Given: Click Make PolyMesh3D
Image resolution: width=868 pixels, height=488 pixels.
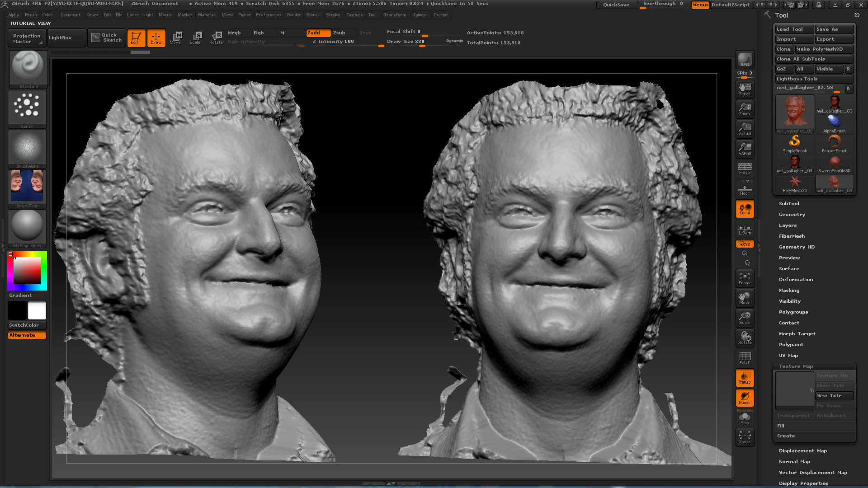Looking at the screenshot, I should [824, 49].
